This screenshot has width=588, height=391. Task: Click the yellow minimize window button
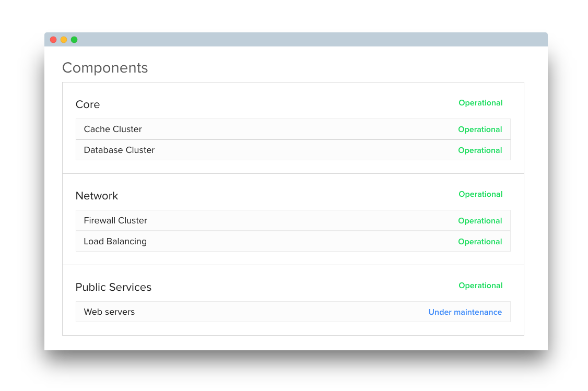pyautogui.click(x=64, y=40)
